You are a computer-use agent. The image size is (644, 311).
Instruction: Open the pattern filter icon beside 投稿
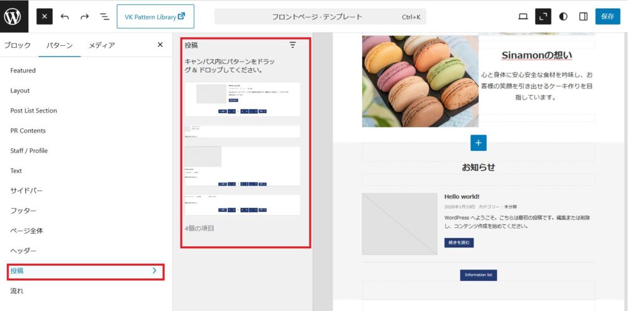coord(292,45)
